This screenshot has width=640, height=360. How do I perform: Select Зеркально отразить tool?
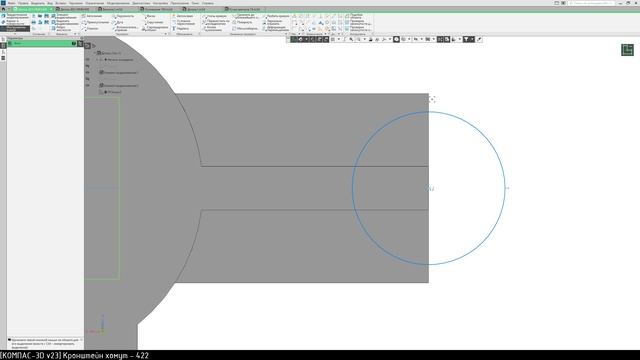[273, 22]
